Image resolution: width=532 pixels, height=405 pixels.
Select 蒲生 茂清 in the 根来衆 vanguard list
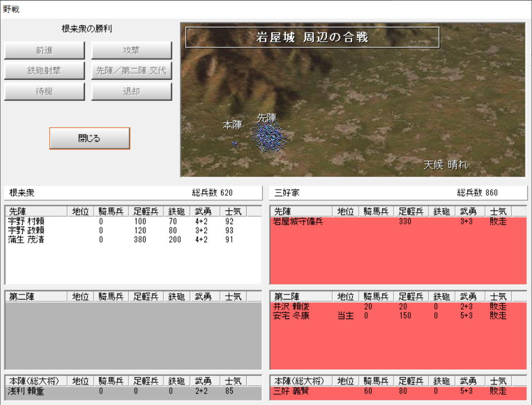coord(26,239)
